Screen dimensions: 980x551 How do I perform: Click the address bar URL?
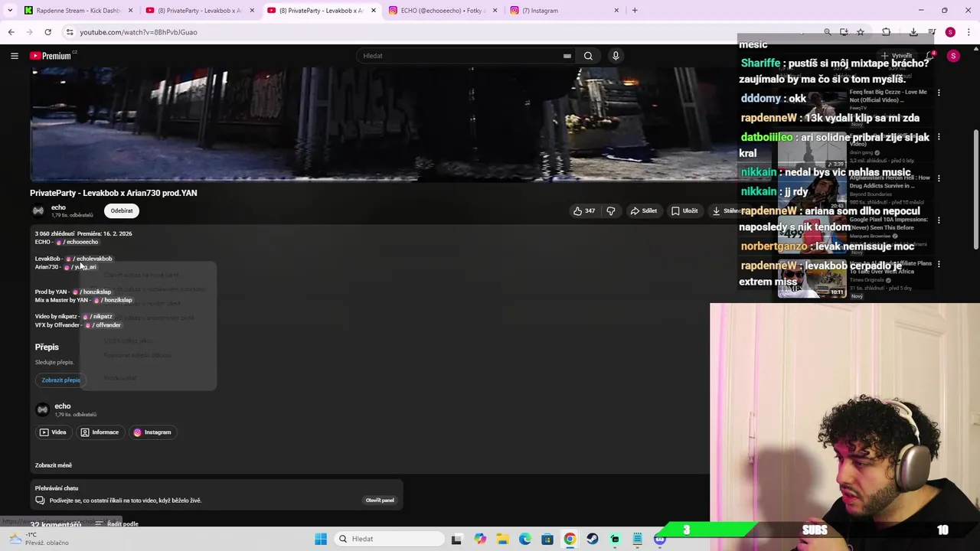click(x=139, y=32)
